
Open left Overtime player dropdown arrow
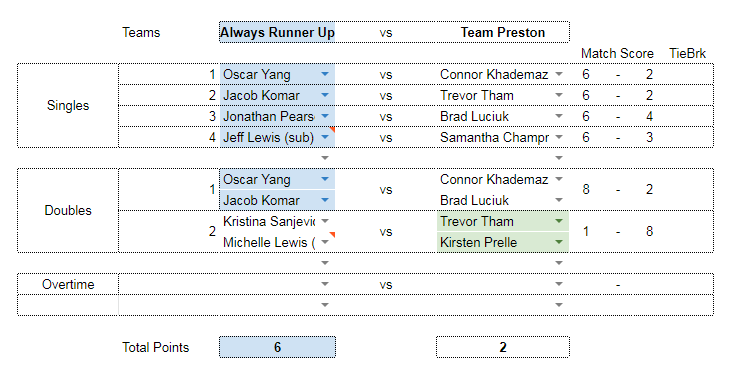click(x=325, y=284)
